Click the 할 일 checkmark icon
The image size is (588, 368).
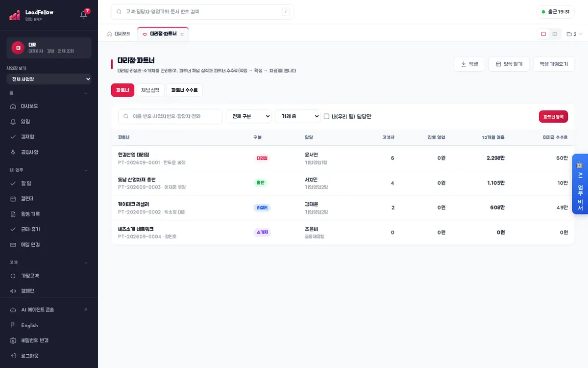click(x=13, y=183)
